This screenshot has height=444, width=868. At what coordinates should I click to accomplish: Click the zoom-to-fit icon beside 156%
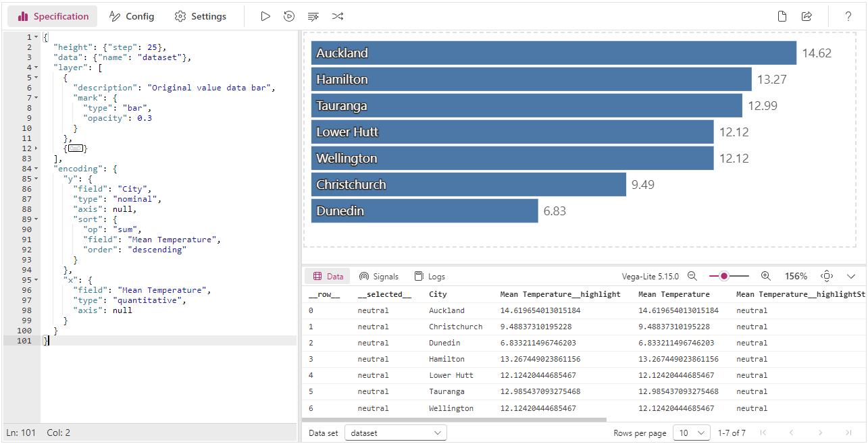[827, 276]
